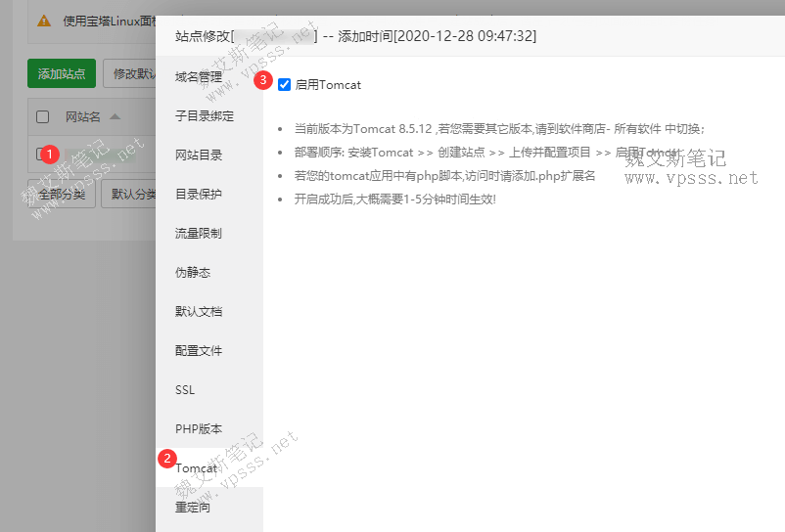Select the 伪静态 tab
Viewport: 785px width, 532px height.
tap(193, 272)
